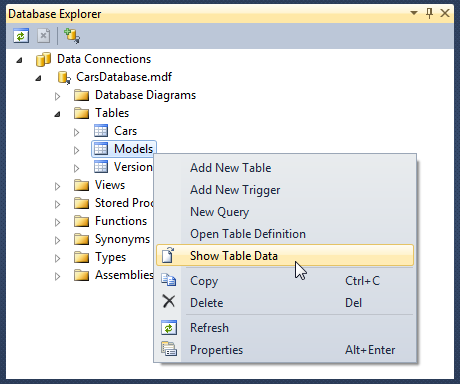Select the Functions tree label

(x=121, y=221)
